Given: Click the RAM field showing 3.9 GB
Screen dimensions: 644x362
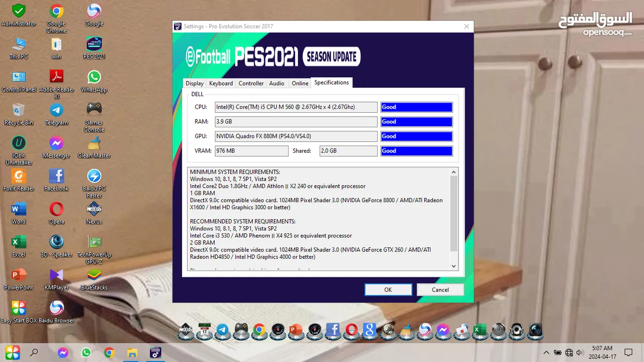Looking at the screenshot, I should pos(296,122).
